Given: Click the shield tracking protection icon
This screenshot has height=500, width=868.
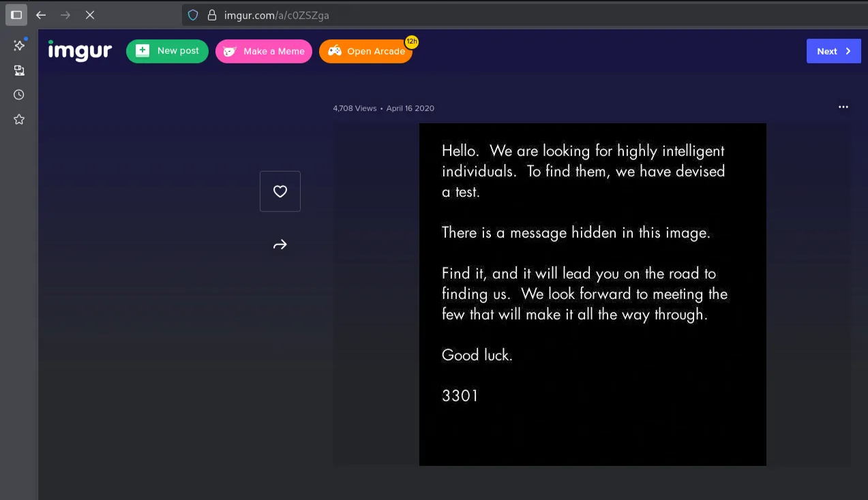Looking at the screenshot, I should coord(193,15).
